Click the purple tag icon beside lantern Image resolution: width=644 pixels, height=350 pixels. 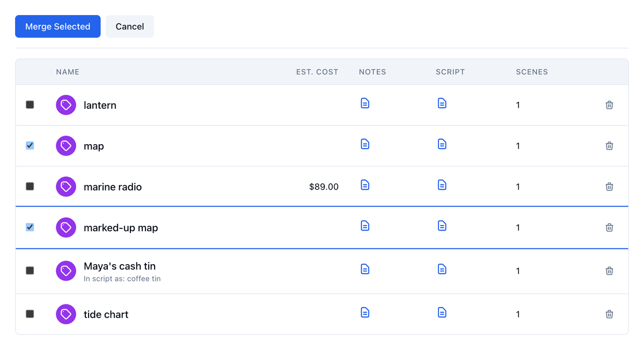[66, 105]
